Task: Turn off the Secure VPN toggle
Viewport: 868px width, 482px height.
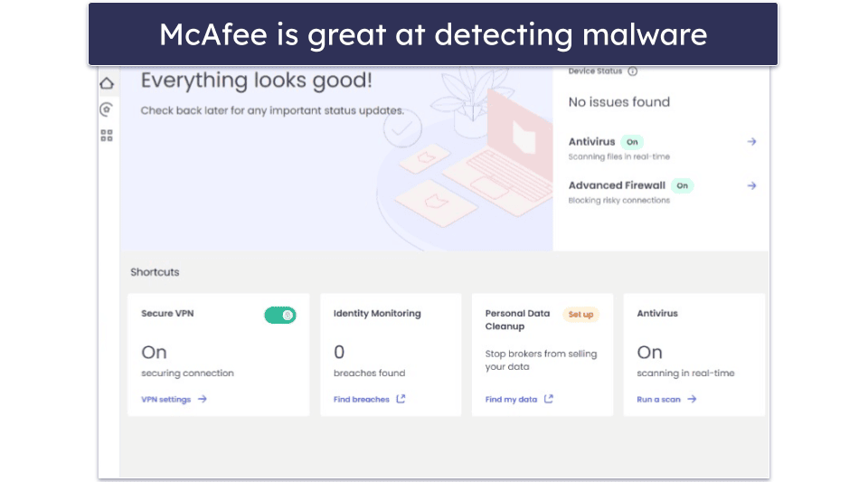Action: pos(280,315)
